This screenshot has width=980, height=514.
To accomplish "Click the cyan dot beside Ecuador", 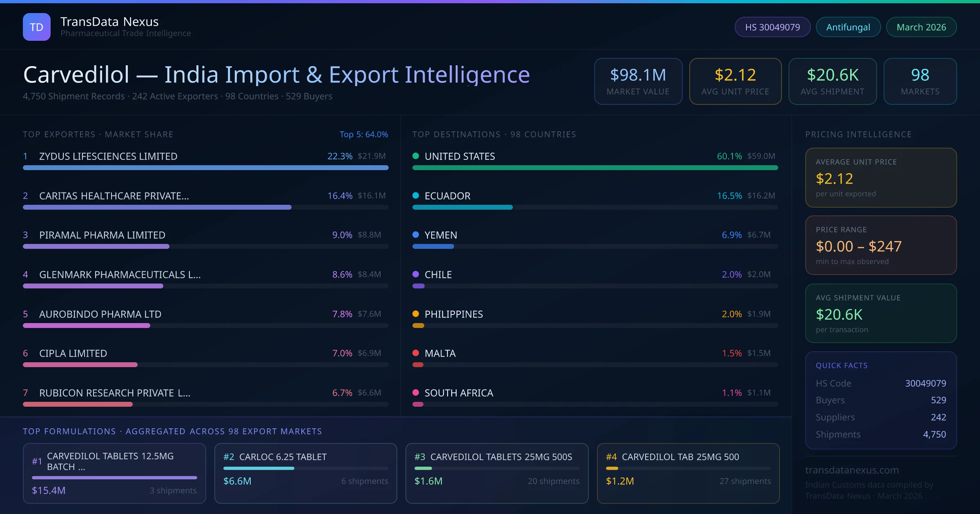I will (416, 195).
